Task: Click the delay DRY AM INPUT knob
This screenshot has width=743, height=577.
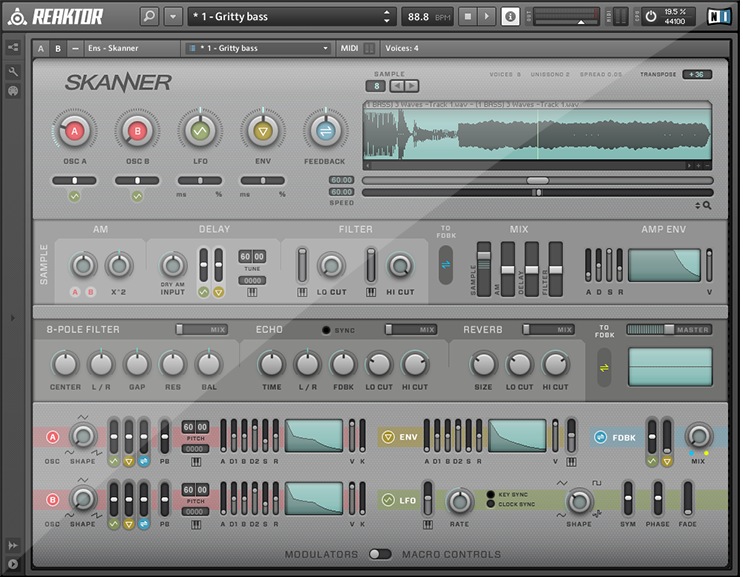Action: tap(173, 266)
